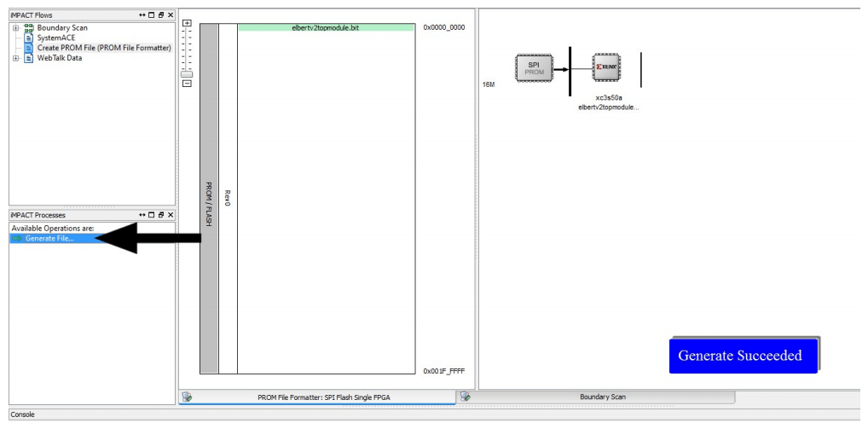Click the SPI PROM chip icon
Screen dimensions: 868x429
(x=534, y=67)
